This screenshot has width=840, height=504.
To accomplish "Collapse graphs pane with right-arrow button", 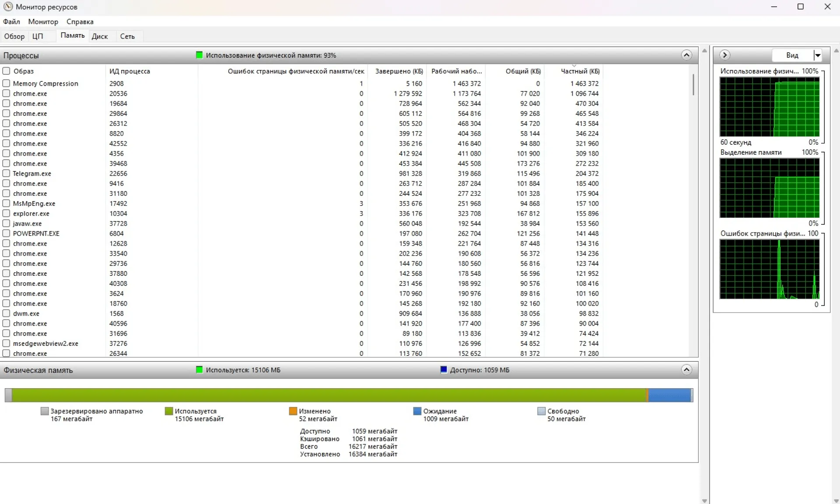I will point(724,55).
